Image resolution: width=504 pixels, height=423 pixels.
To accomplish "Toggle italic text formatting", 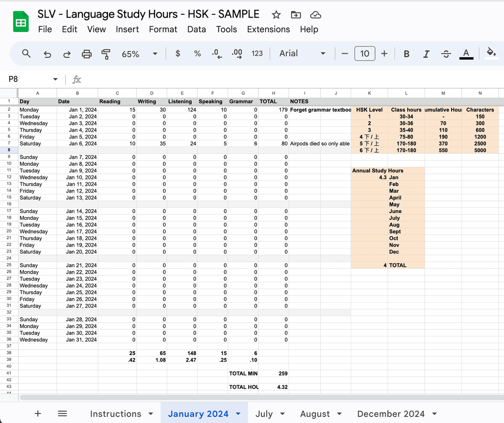I will pos(426,54).
